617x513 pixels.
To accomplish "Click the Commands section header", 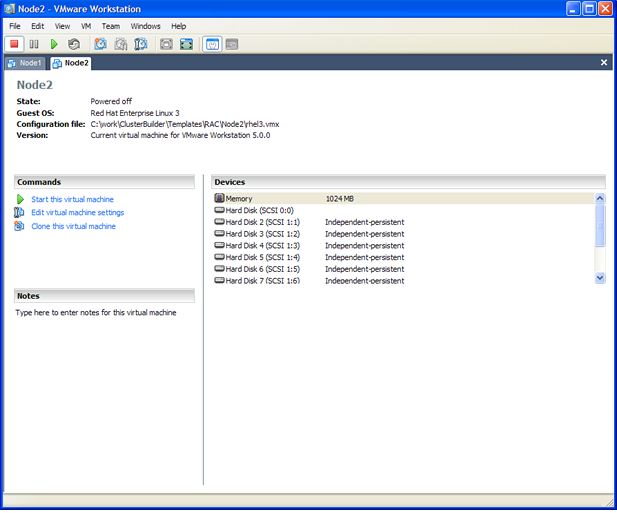I will pyautogui.click(x=104, y=182).
